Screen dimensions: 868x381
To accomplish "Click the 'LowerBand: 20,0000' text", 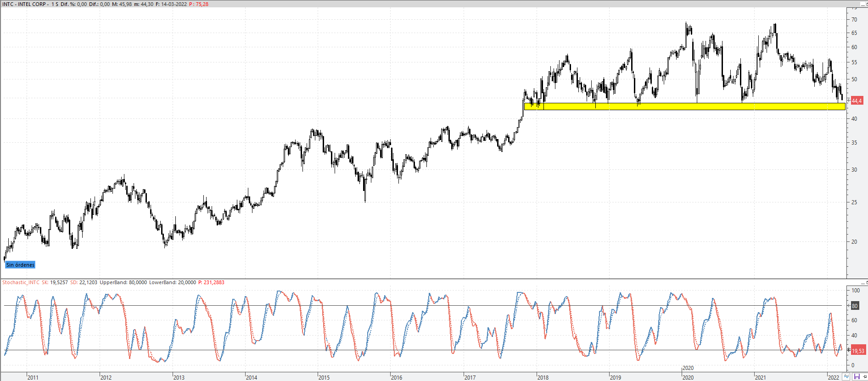I will pyautogui.click(x=173, y=282).
